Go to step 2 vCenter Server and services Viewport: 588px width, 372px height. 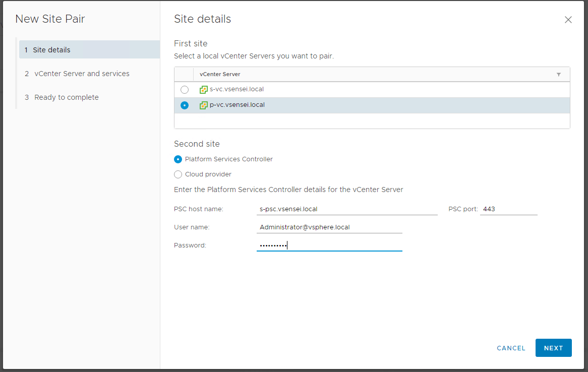[x=82, y=74]
